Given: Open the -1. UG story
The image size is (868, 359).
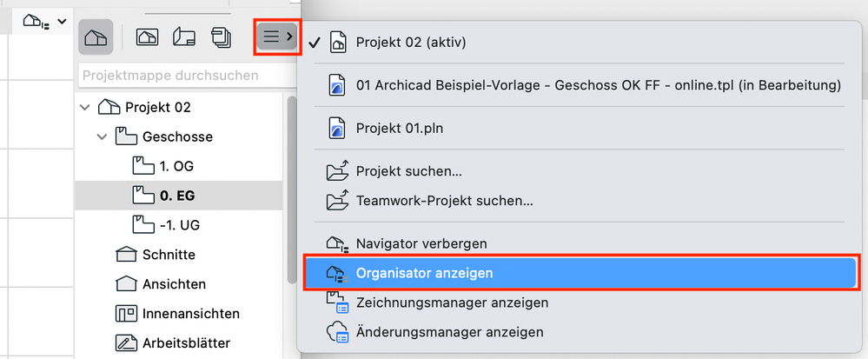Looking at the screenshot, I should point(180,225).
